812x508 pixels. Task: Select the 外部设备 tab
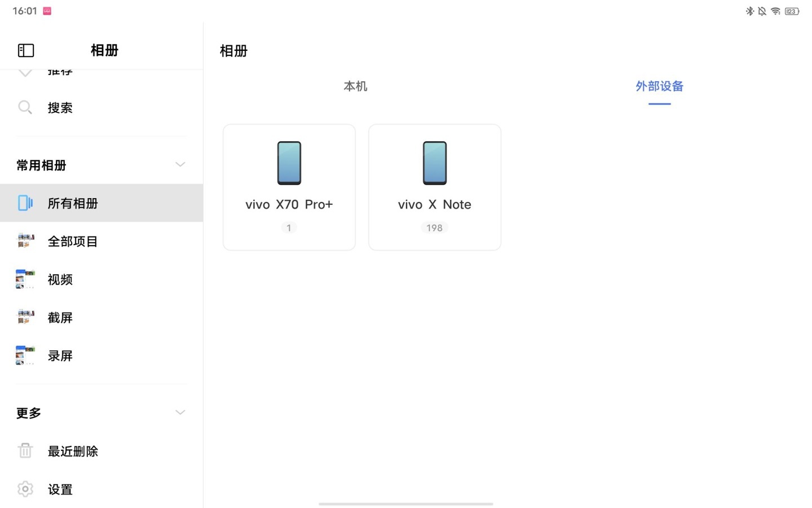click(x=659, y=86)
